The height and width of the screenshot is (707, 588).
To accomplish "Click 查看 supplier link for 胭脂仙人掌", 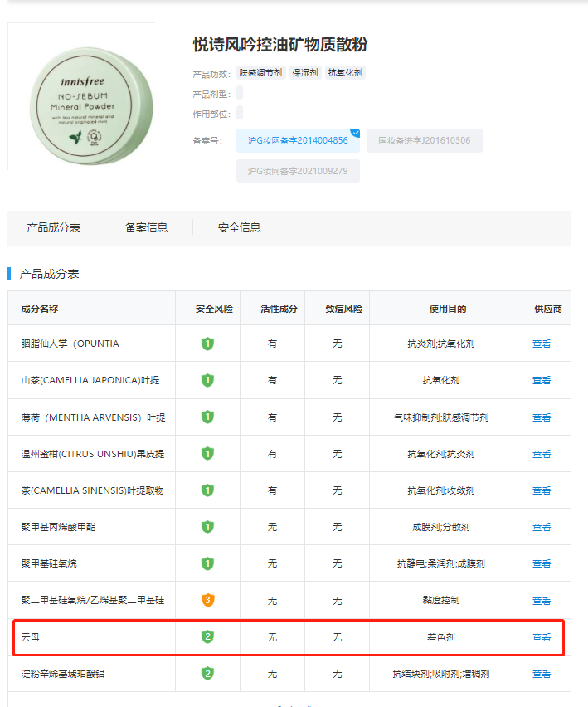I will (x=542, y=344).
